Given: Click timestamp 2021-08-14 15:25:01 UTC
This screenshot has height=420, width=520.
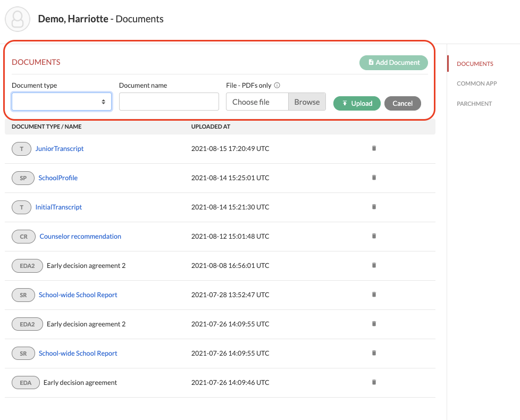Looking at the screenshot, I should click(x=230, y=178).
